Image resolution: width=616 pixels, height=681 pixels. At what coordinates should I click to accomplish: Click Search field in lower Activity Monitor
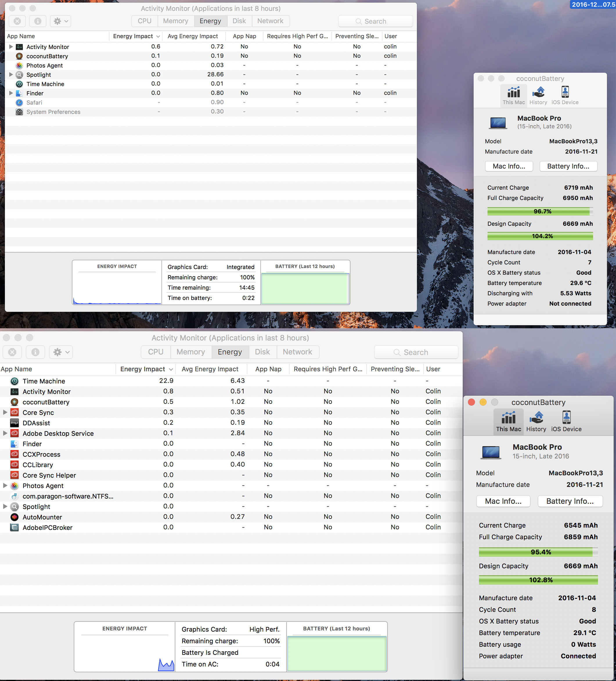pyautogui.click(x=416, y=352)
